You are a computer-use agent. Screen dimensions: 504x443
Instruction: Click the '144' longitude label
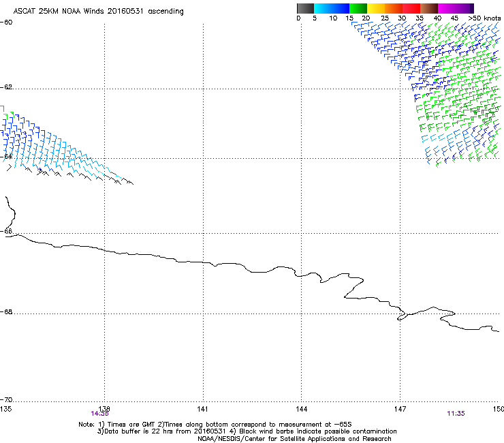pyautogui.click(x=301, y=409)
